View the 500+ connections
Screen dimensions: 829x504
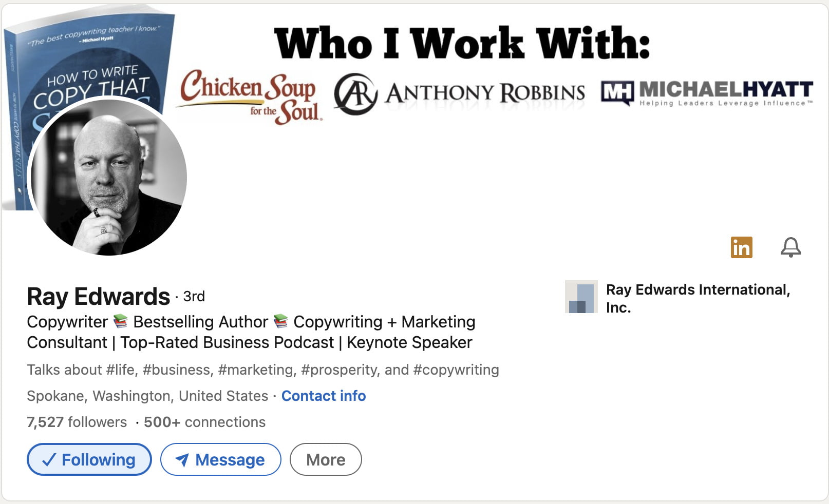point(204,422)
